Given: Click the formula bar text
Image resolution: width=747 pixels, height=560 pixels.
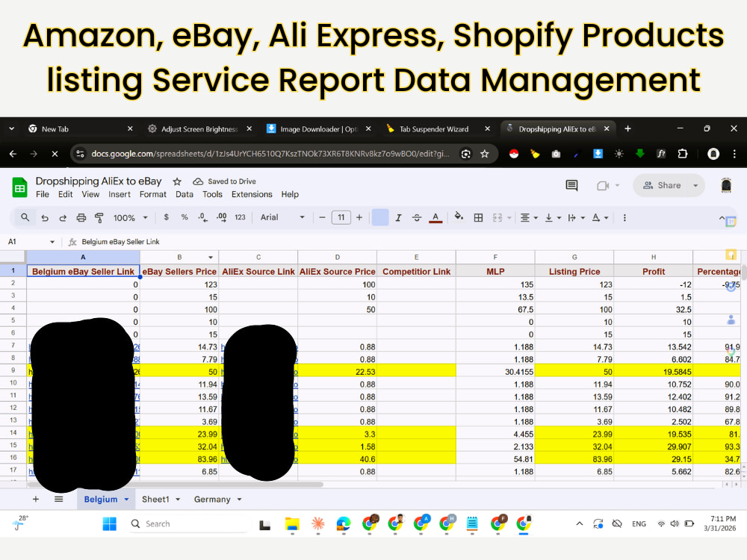Looking at the screenshot, I should pyautogui.click(x=120, y=242).
